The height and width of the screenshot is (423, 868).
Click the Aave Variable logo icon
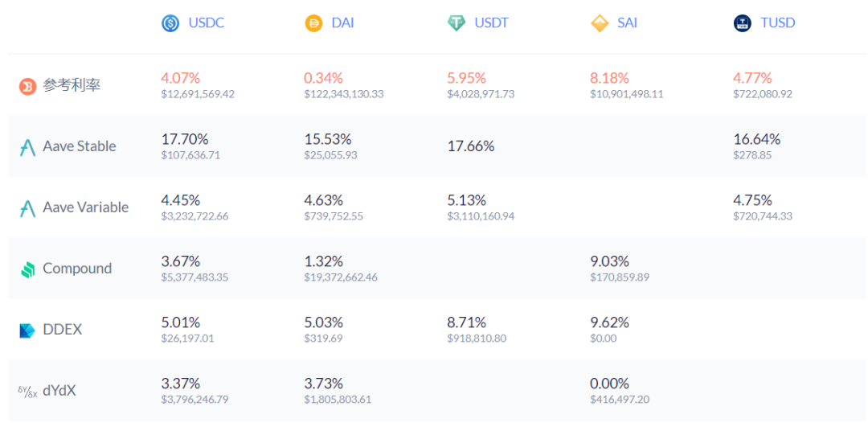27,208
